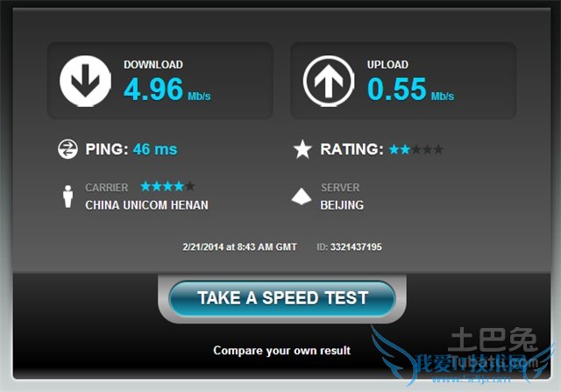Click the 46 ms ping value
561x392 pixels.
(155, 149)
